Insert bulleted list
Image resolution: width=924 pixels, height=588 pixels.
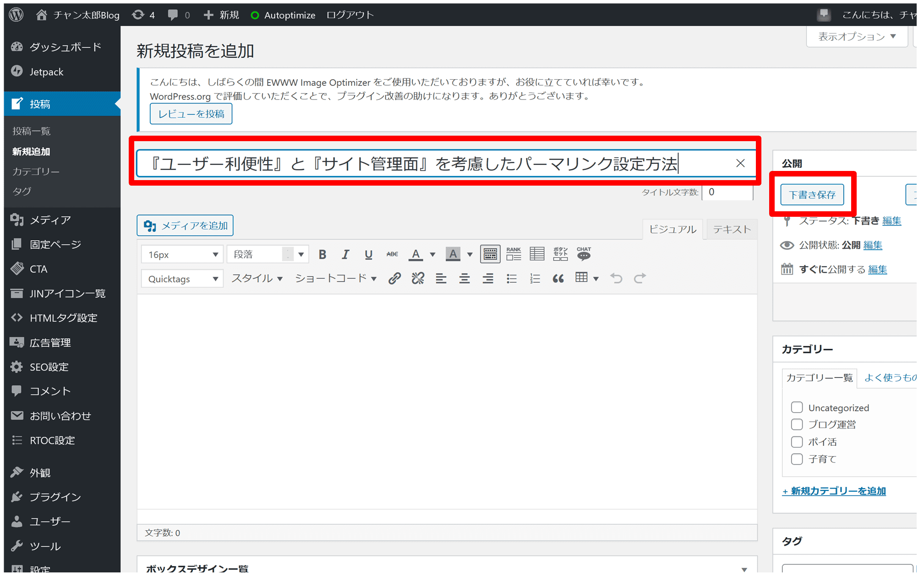tap(512, 278)
